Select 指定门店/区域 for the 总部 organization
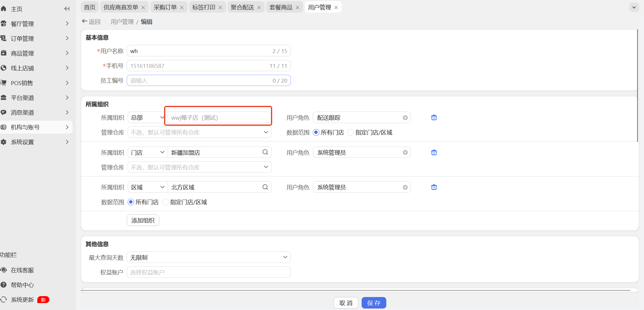The height and width of the screenshot is (310, 644). point(351,132)
